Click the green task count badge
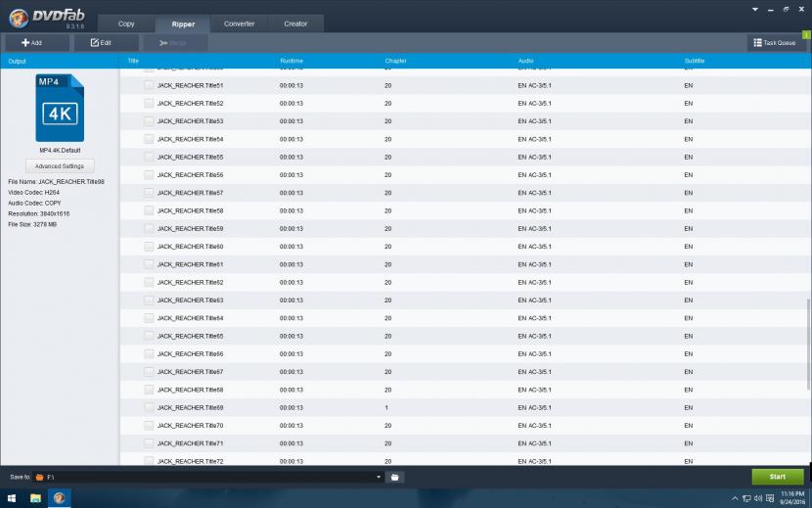812x508 pixels. click(806, 34)
